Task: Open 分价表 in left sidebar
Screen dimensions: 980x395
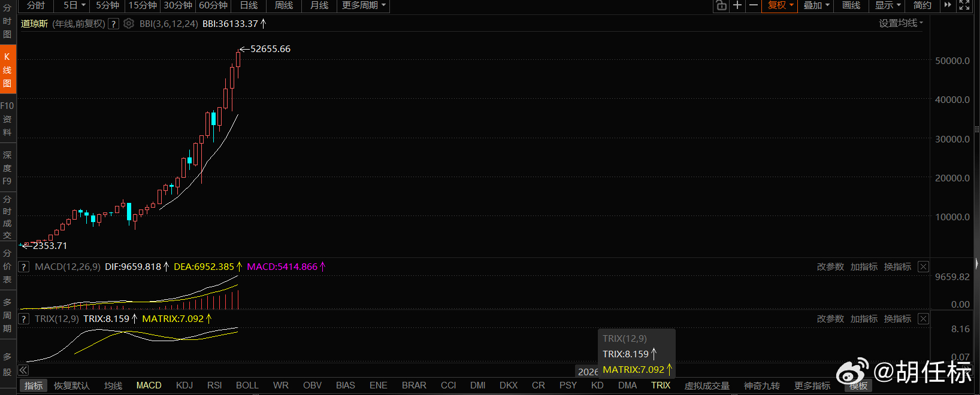Action: point(7,266)
